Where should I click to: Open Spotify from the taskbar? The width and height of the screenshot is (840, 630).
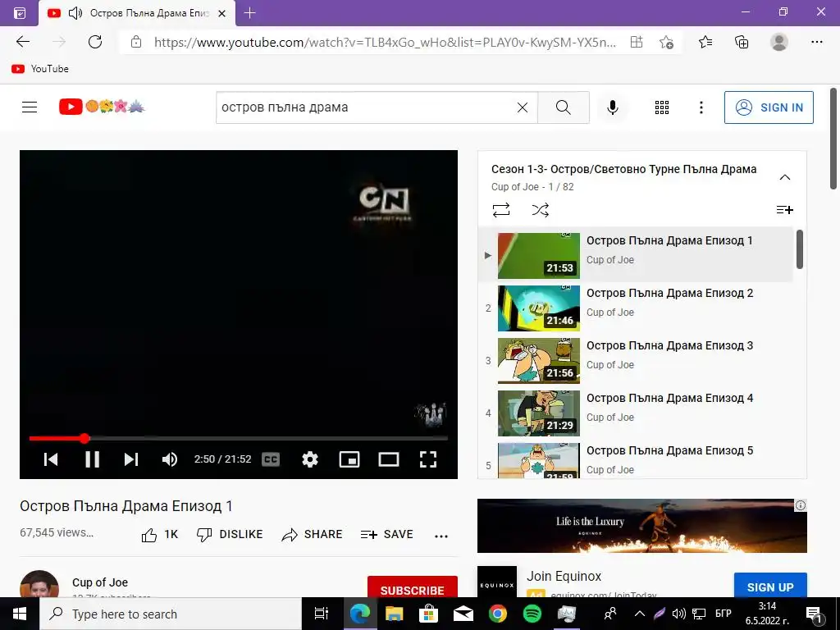[532, 614]
